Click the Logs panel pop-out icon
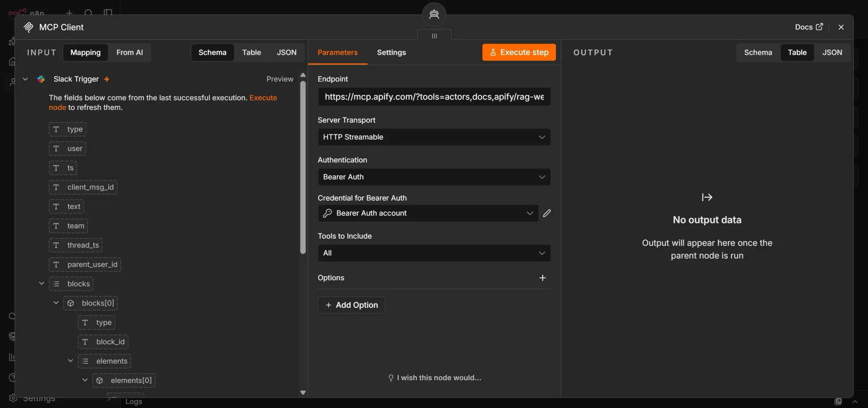Viewport: 868px width, 408px height. click(838, 402)
